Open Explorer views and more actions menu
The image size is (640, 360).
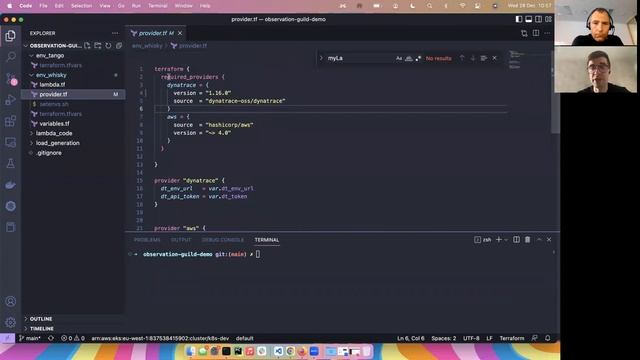click(115, 33)
